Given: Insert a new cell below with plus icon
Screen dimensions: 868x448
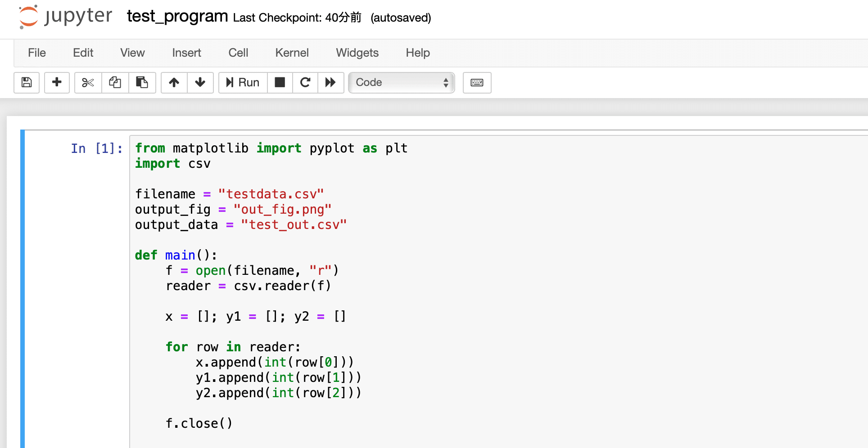Looking at the screenshot, I should [57, 82].
